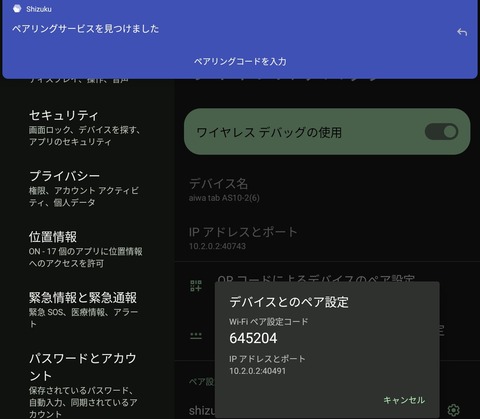Tap the reply arrow icon in notification
Viewport: 480px width, 419px height.
click(x=462, y=32)
